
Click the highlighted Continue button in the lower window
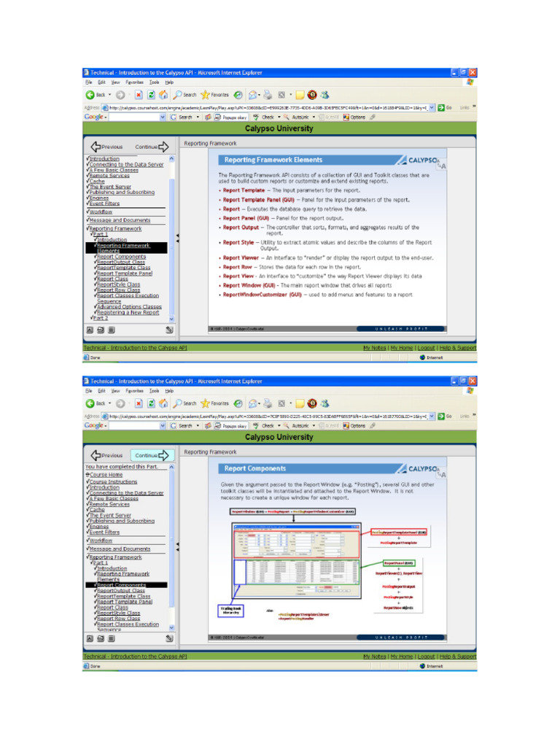coord(152,455)
